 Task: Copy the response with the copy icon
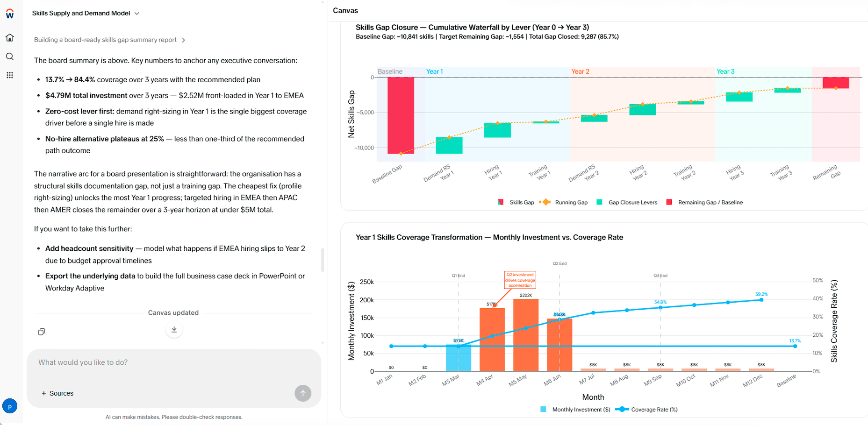42,332
